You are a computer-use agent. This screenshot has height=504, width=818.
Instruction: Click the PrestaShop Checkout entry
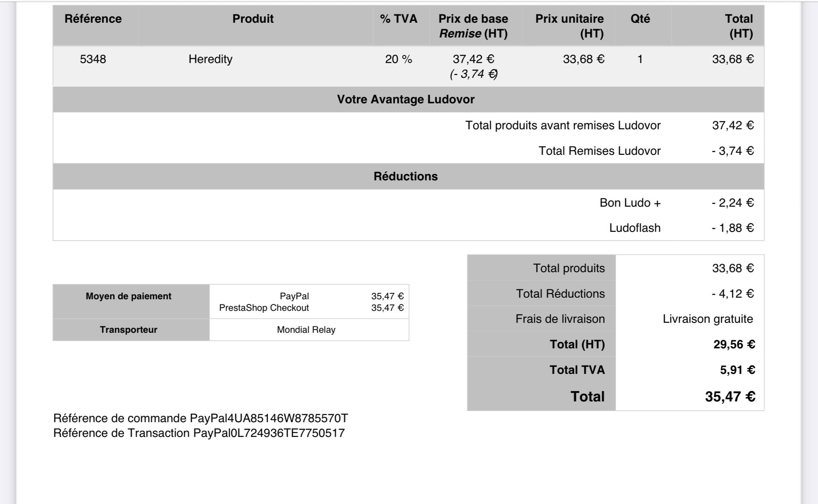click(264, 308)
